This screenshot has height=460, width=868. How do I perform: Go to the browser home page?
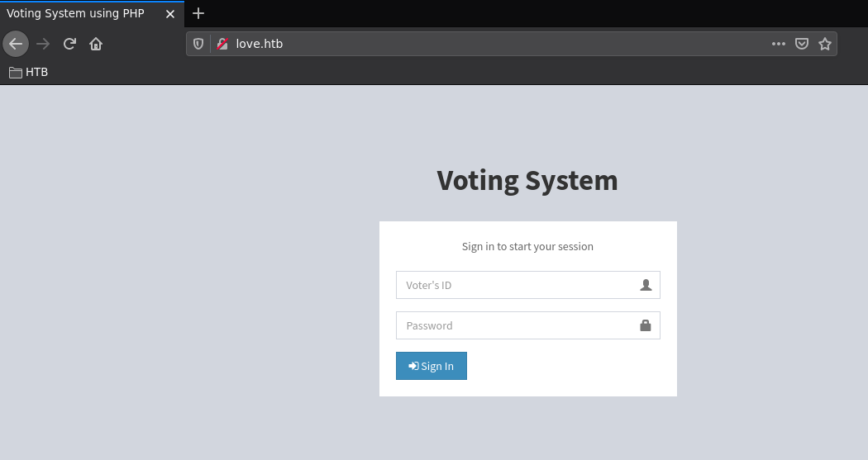pyautogui.click(x=96, y=44)
